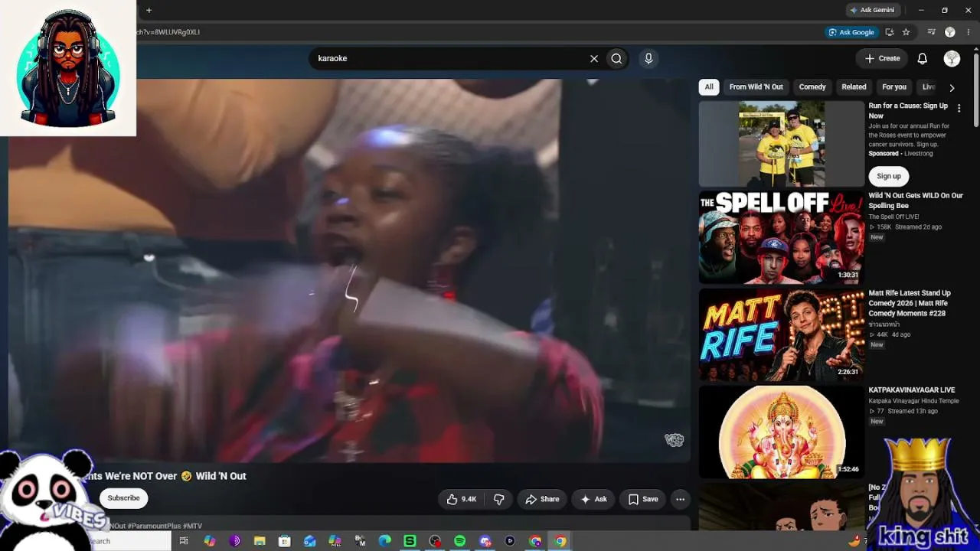Open Task View in the taskbar
Screen dimensions: 980x551
pos(184,541)
